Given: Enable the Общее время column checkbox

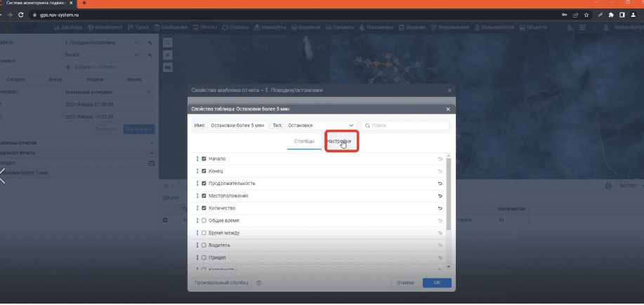Looking at the screenshot, I should coord(204,220).
